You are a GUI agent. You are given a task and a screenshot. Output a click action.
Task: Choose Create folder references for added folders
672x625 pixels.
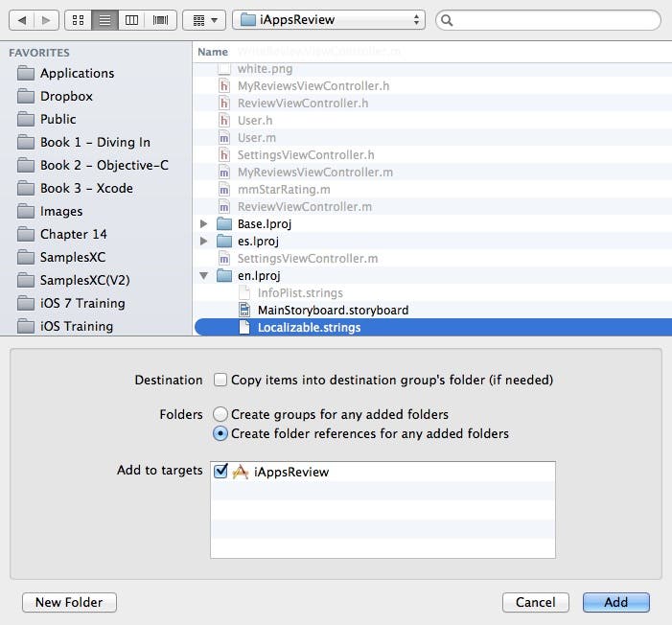pyautogui.click(x=220, y=433)
